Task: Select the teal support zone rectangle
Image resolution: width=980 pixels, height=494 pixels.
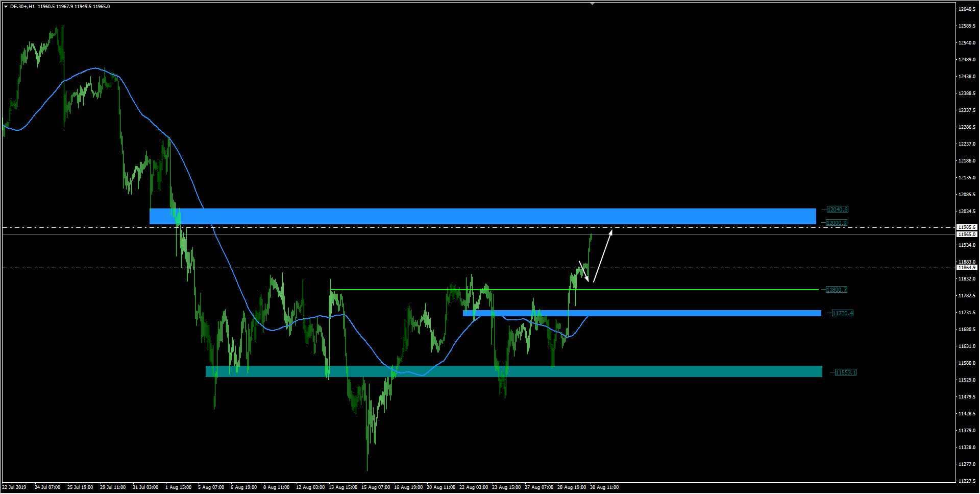Action: point(513,371)
